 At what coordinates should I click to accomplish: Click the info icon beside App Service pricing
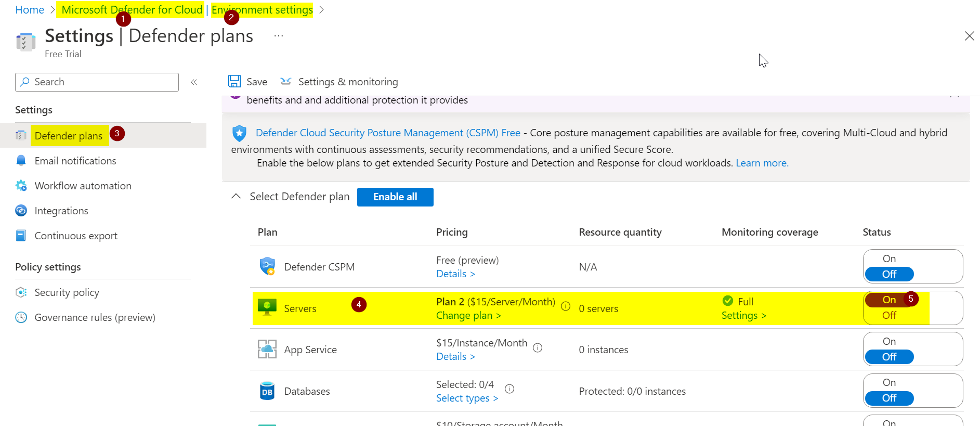538,347
